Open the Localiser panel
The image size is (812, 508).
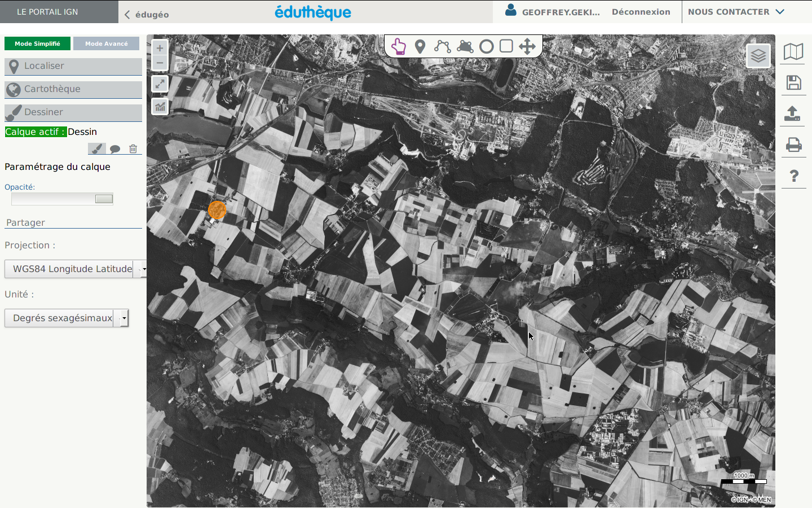tap(73, 66)
